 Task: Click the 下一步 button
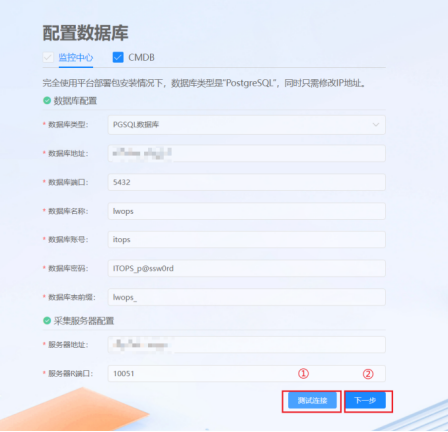[365, 400]
